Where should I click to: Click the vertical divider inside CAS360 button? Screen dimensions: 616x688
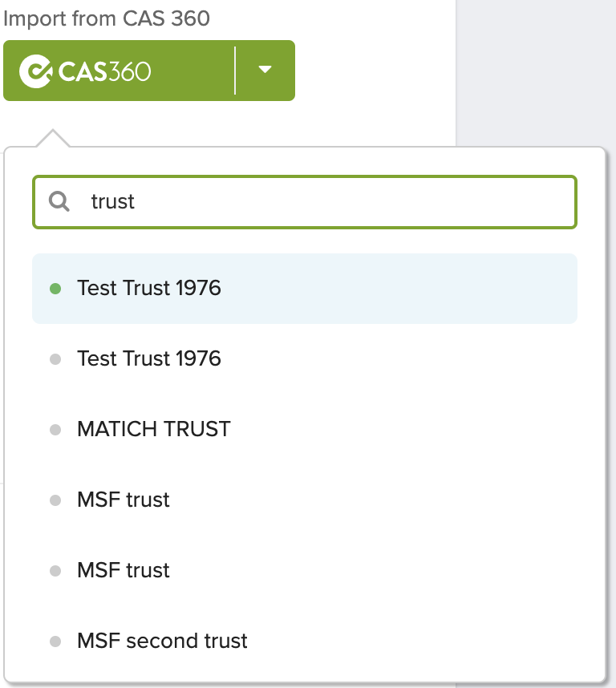click(x=235, y=71)
